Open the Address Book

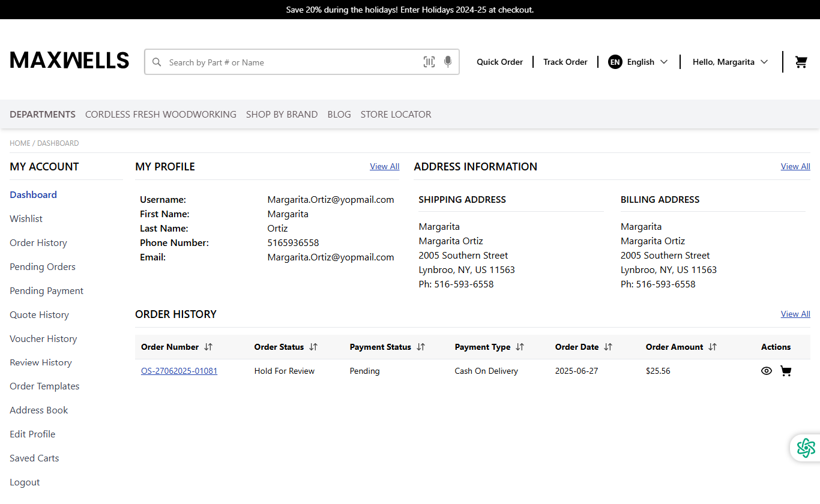point(39,410)
